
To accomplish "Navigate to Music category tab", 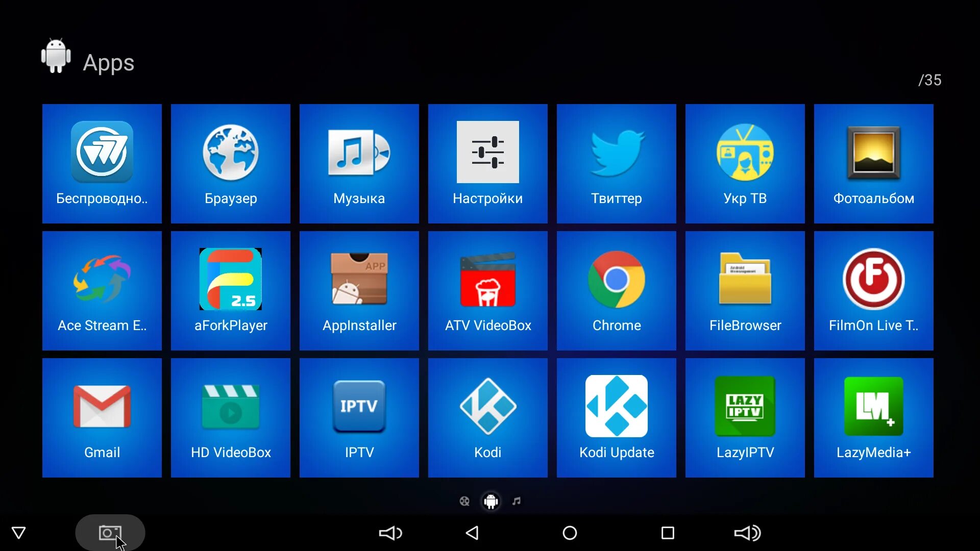I will tap(517, 500).
